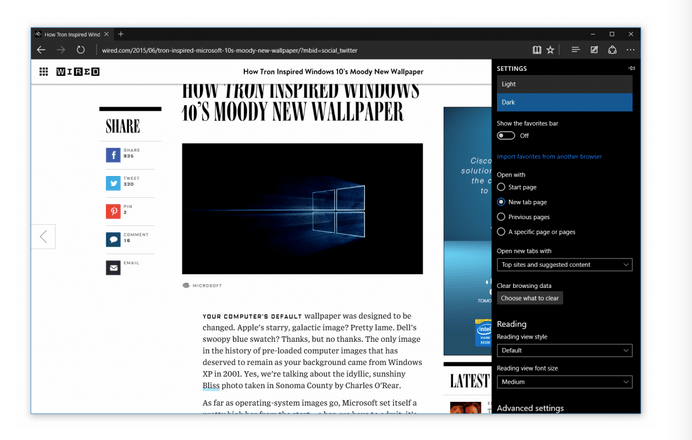Click the forward navigation arrow

[x=61, y=50]
